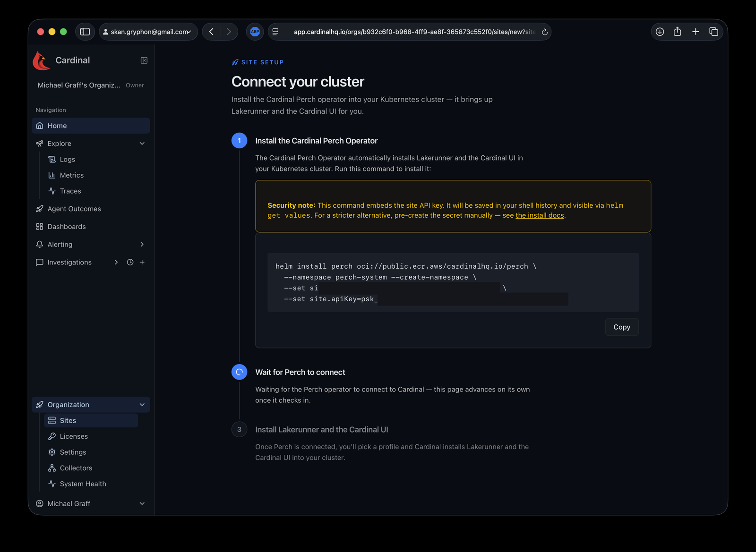Add a new investigation

142,262
